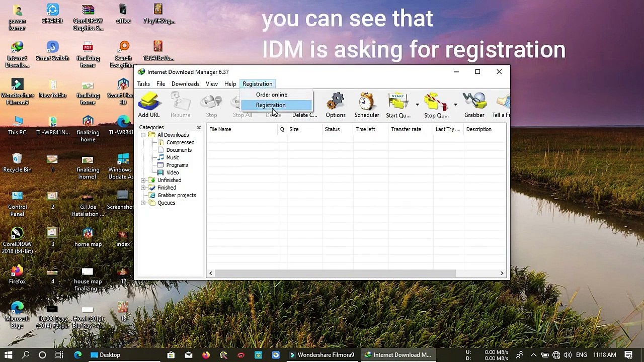This screenshot has height=362, width=644.
Task: Open Start Queue dropdown arrow
Action: [x=417, y=105]
